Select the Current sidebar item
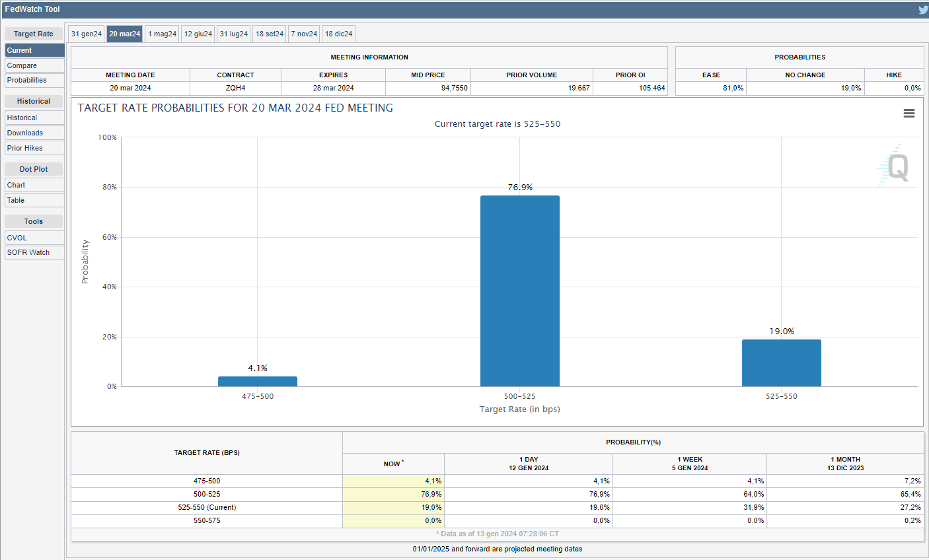The width and height of the screenshot is (929, 560). tap(34, 50)
